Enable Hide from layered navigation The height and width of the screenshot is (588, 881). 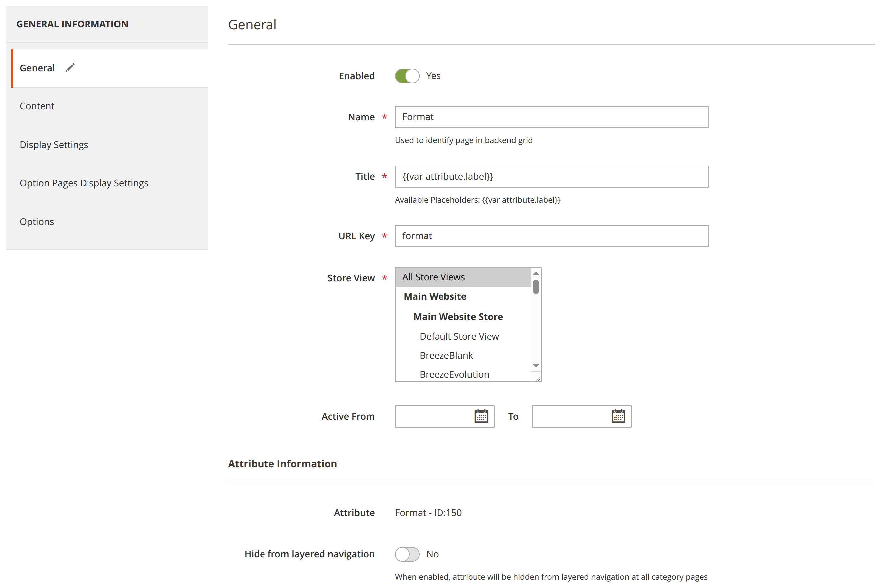(x=407, y=554)
